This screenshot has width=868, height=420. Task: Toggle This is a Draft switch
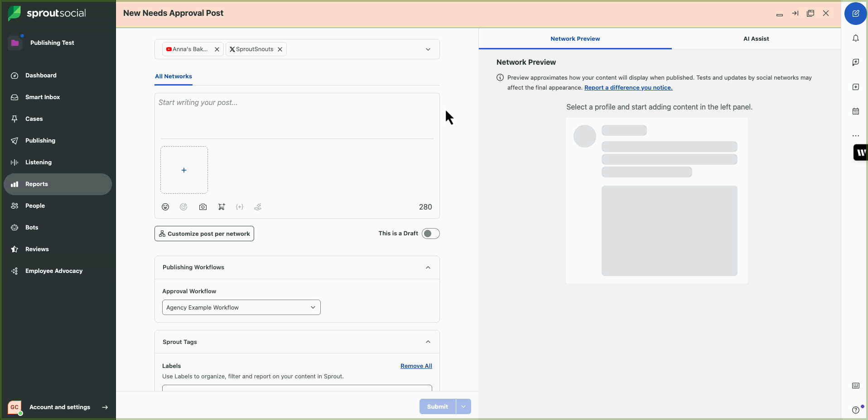pos(431,234)
